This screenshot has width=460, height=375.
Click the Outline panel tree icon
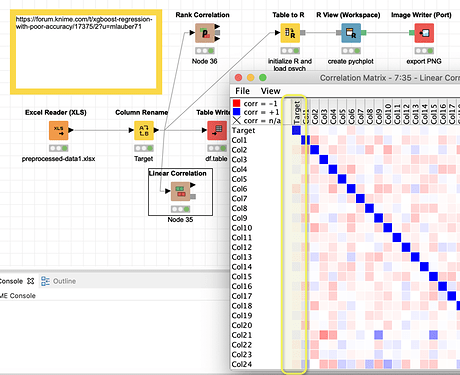pos(45,281)
